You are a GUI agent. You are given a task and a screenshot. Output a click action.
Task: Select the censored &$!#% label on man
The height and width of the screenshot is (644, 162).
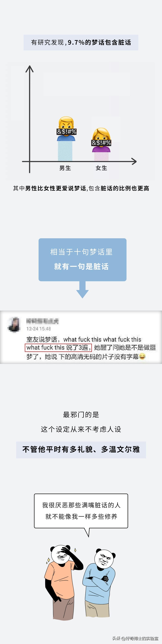coord(66,131)
